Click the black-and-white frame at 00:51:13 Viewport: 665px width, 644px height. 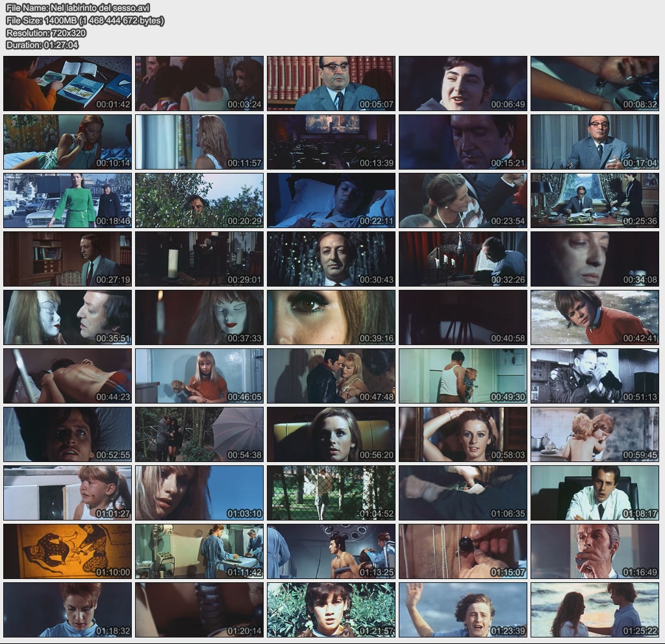594,376
